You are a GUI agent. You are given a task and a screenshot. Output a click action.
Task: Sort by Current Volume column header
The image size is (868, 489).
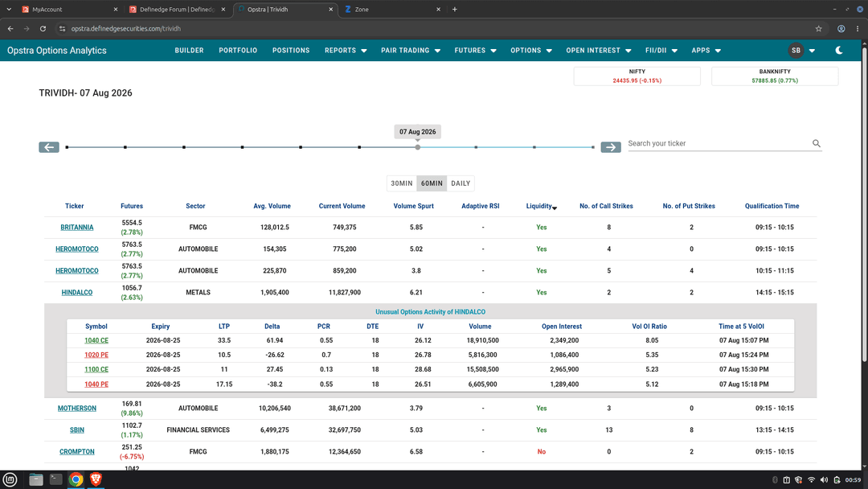pyautogui.click(x=342, y=206)
